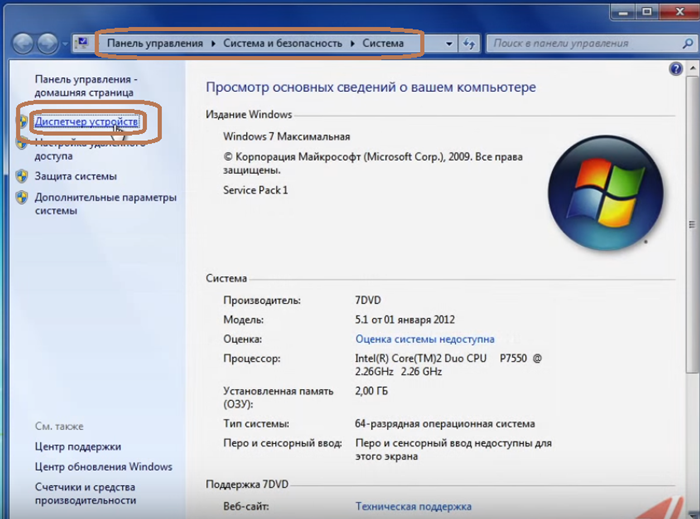Image resolution: width=700 pixels, height=519 pixels.
Task: Click Оценка системы недоступна link
Action: coord(425,339)
